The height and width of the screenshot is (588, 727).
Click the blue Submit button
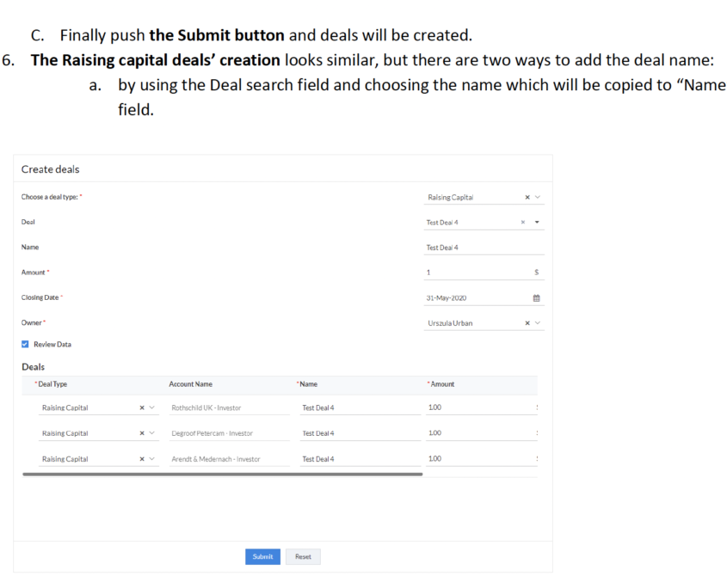(x=263, y=556)
